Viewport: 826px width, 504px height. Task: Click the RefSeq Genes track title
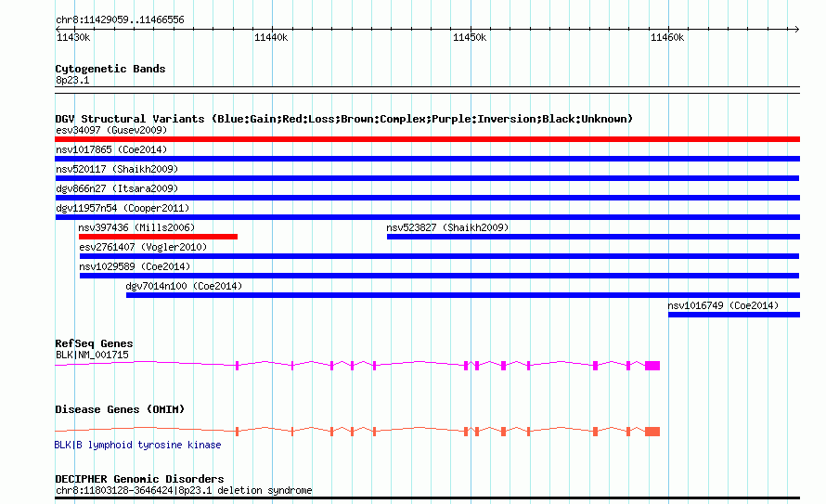pos(94,343)
